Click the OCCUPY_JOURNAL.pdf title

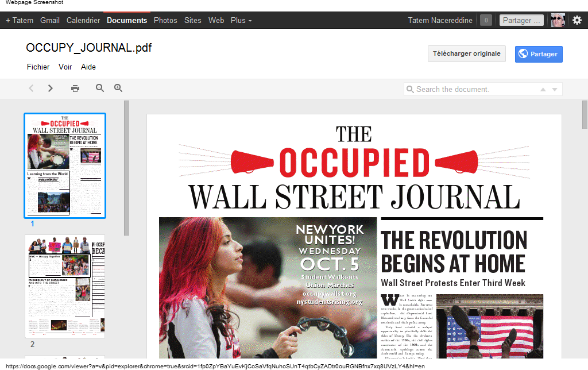pyautogui.click(x=89, y=48)
